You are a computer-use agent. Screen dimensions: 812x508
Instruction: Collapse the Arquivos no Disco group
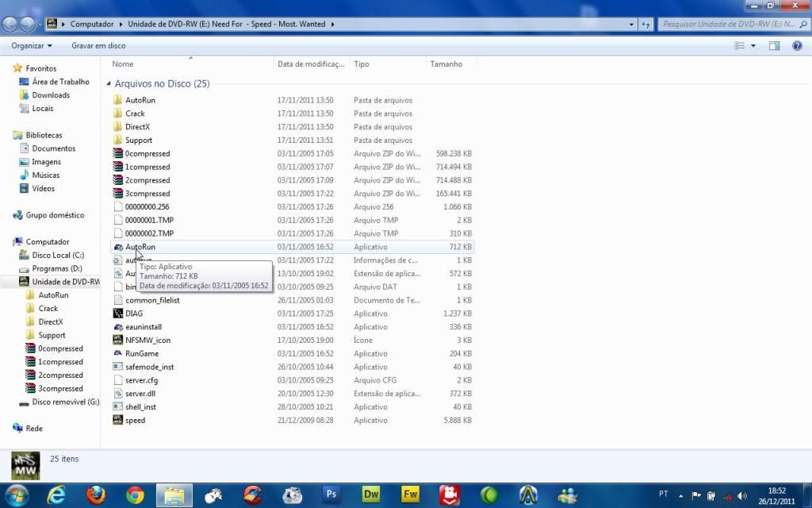point(109,83)
